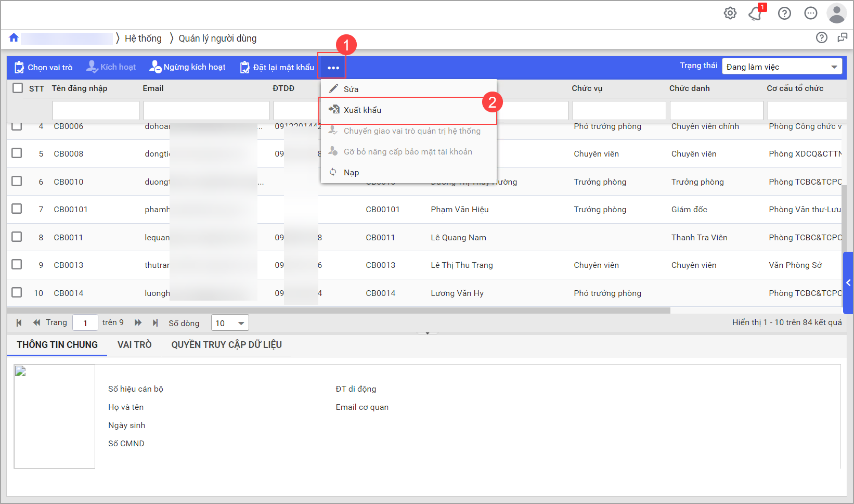Open the settings gear icon

(x=730, y=14)
